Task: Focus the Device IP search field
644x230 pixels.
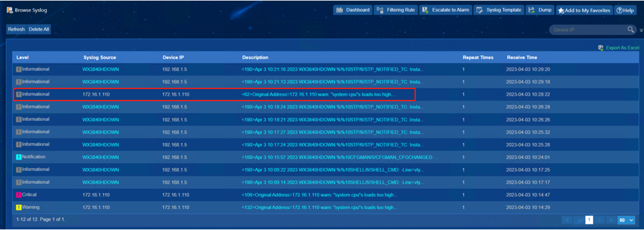Action: 588,30
